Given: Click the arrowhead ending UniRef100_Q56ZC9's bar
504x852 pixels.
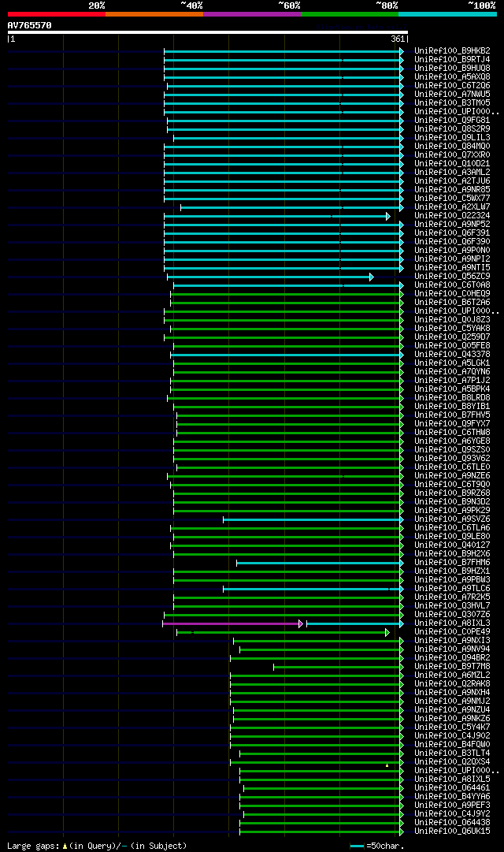Looking at the screenshot, I should [372, 277].
